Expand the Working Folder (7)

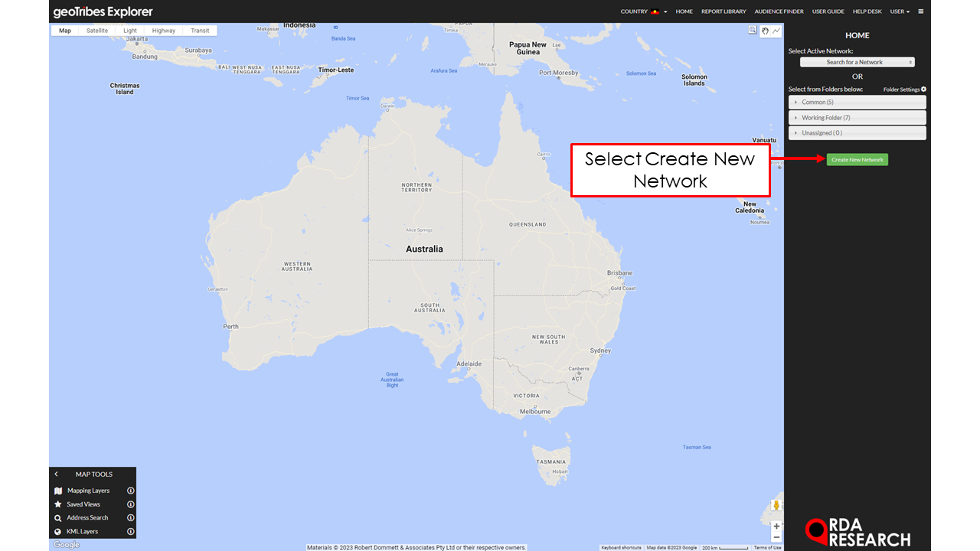click(857, 118)
